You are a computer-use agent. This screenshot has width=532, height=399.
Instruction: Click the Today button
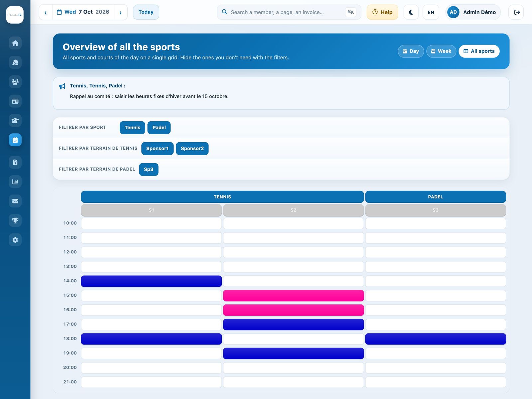click(x=146, y=12)
